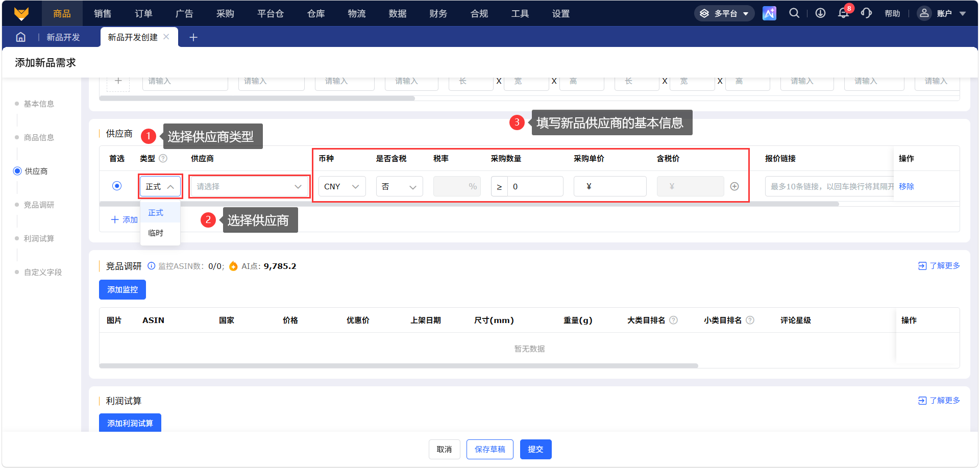Open the 工具 top menu
The height and width of the screenshot is (469, 980).
coord(520,13)
